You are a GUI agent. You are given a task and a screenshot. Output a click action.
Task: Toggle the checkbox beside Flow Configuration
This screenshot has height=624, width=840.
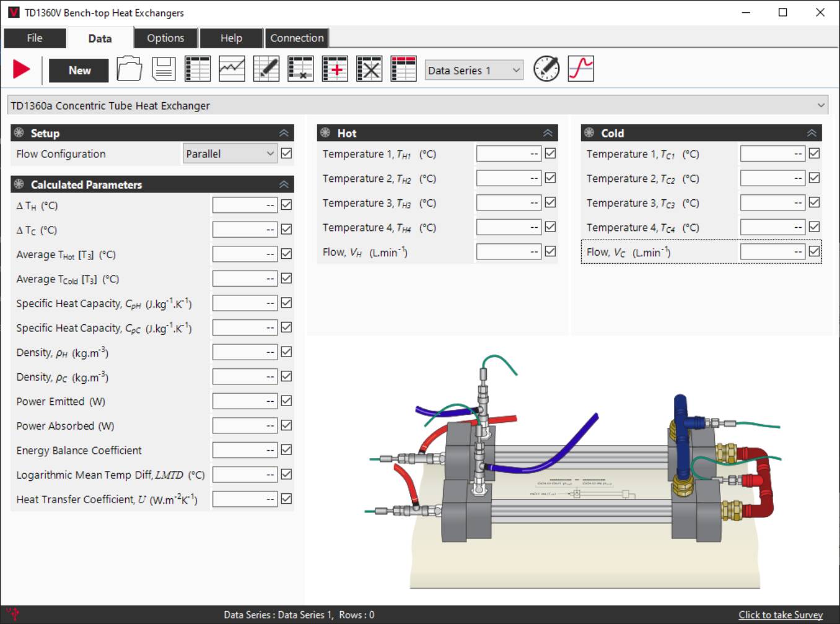tap(286, 153)
